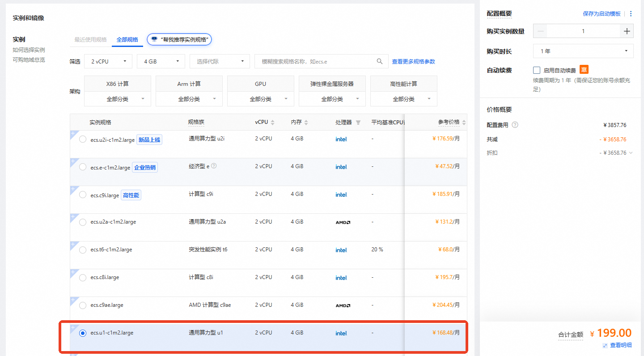Screen dimensions: 644x356
Task: Click the magnifier icon in the spec search box
Action: tap(380, 61)
